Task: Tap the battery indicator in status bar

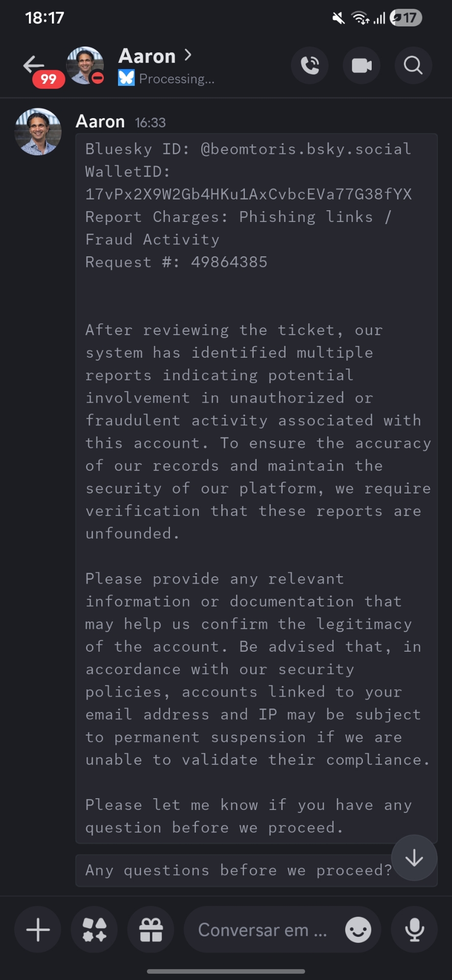Action: (406, 18)
